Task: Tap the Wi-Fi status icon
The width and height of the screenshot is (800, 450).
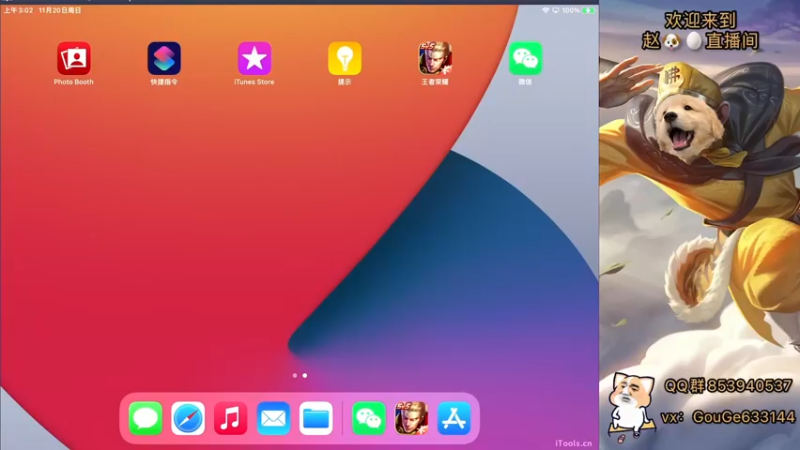Action: [x=545, y=10]
